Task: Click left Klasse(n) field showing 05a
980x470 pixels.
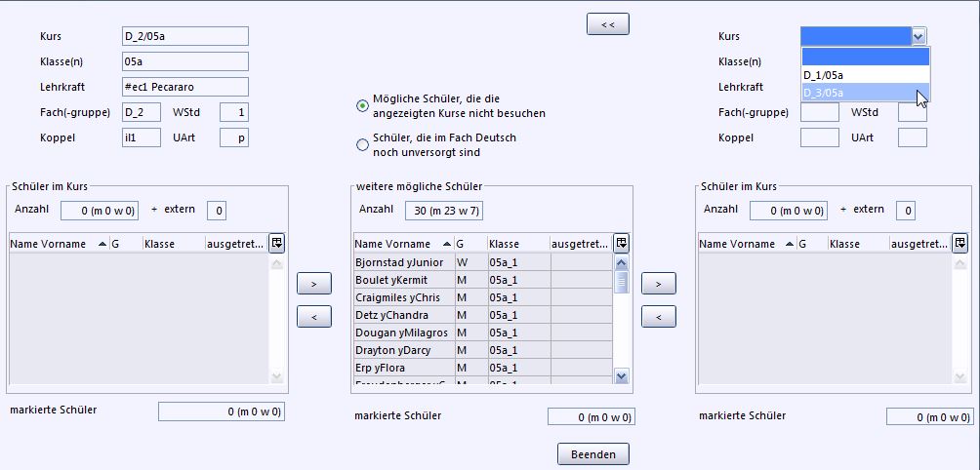Action: 185,61
